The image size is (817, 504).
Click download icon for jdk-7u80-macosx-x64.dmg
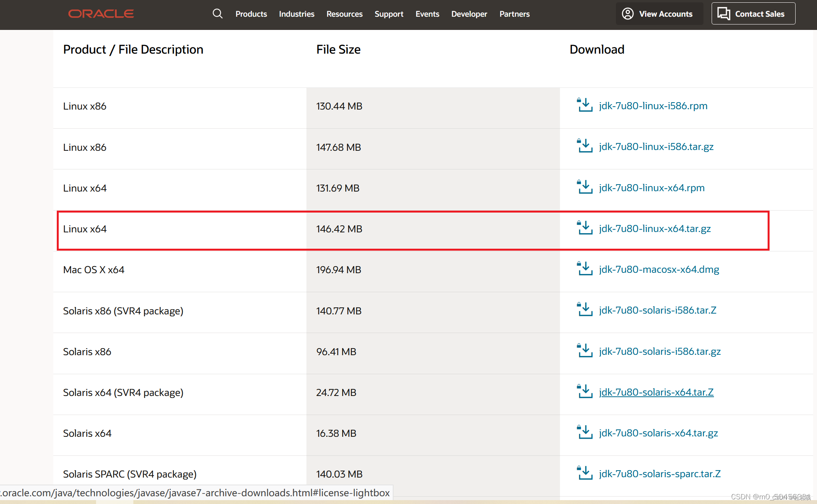click(584, 269)
